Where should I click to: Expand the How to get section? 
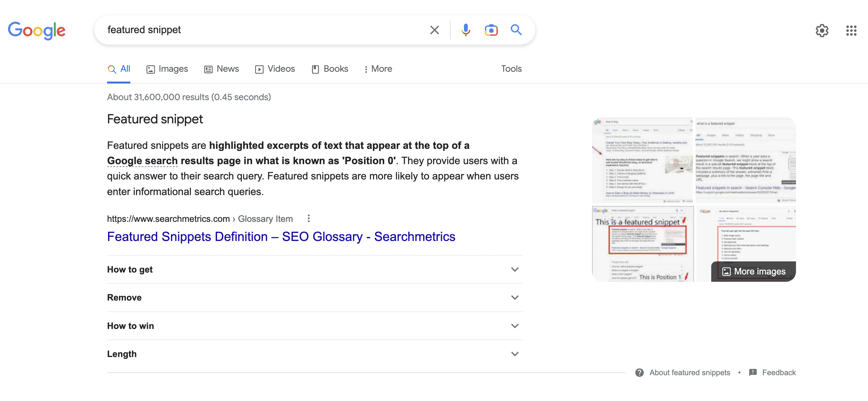coord(315,269)
